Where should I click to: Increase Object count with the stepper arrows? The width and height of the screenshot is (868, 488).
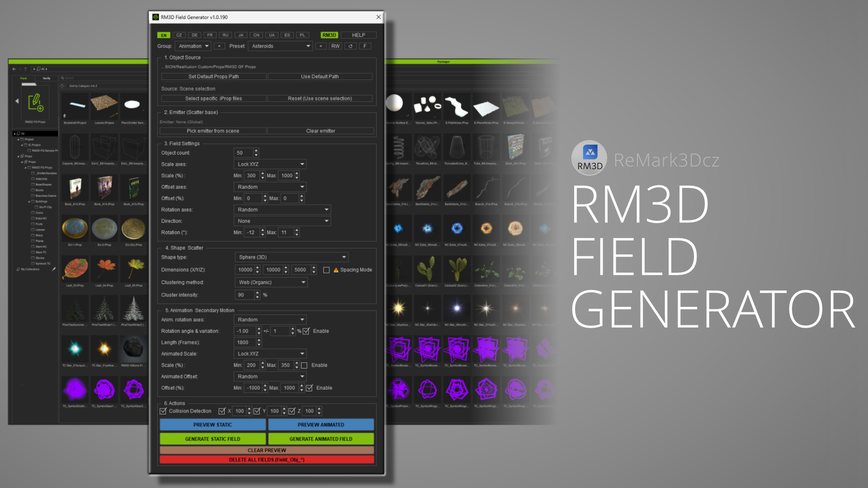point(256,151)
